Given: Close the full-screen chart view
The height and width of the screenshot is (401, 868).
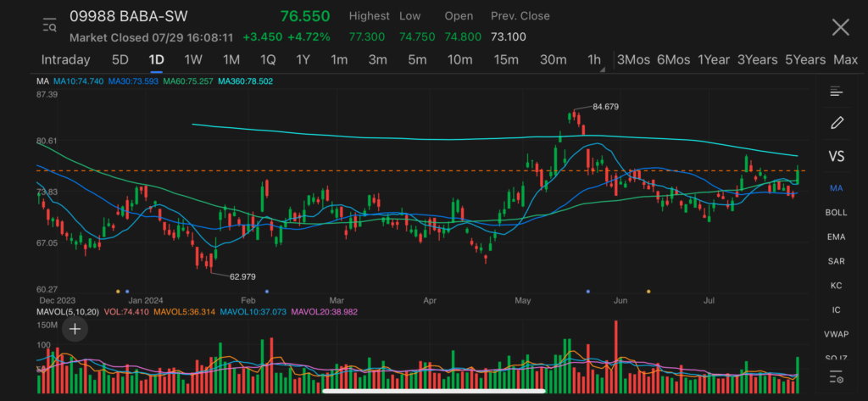Looking at the screenshot, I should click(840, 27).
